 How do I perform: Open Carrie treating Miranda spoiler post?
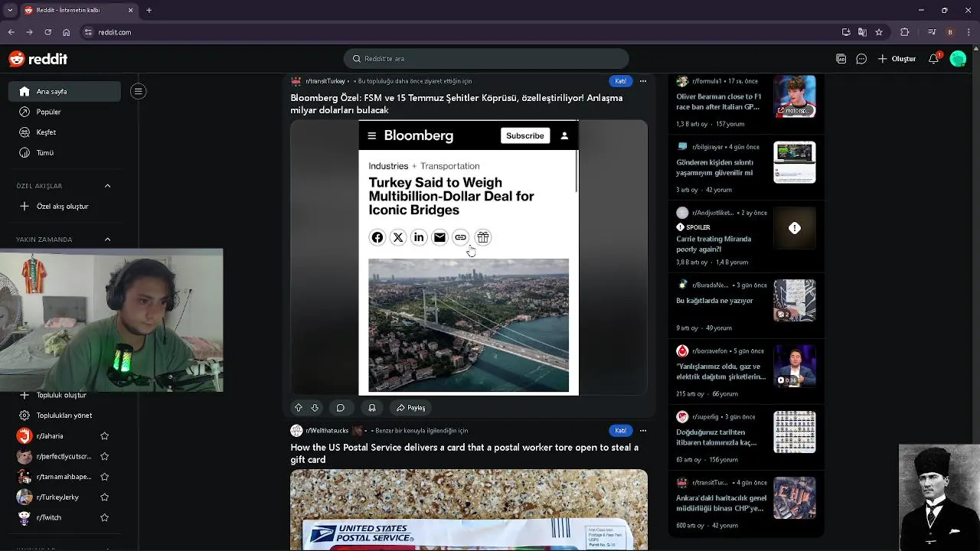714,244
